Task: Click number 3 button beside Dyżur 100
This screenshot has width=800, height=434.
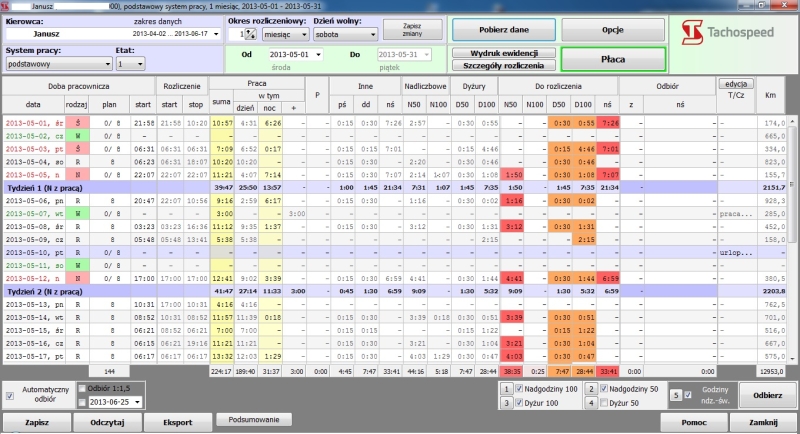Action: (506, 403)
